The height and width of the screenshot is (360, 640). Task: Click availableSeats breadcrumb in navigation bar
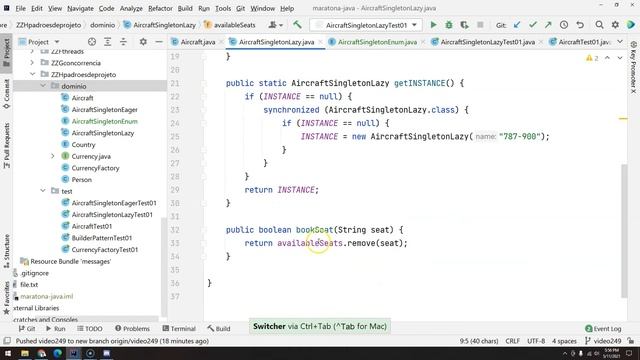229,25
